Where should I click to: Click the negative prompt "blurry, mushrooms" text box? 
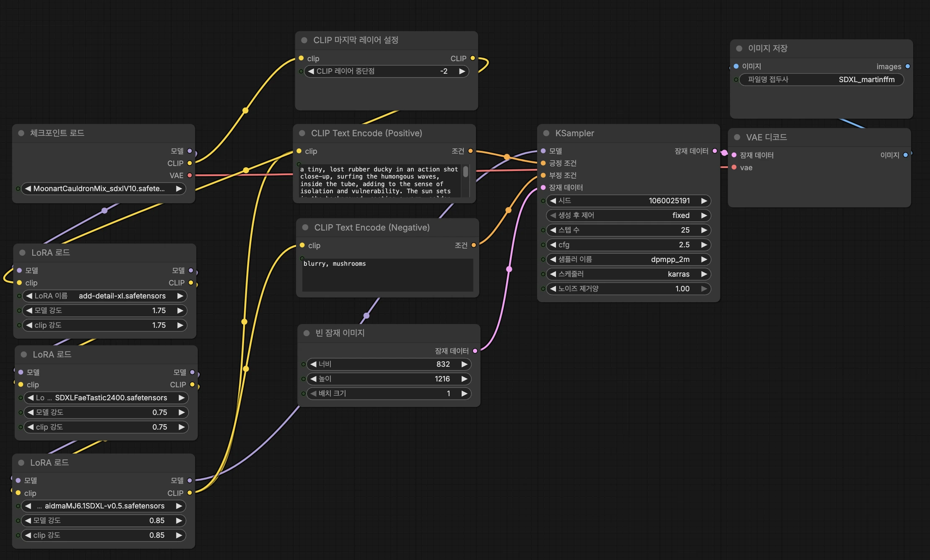point(388,275)
